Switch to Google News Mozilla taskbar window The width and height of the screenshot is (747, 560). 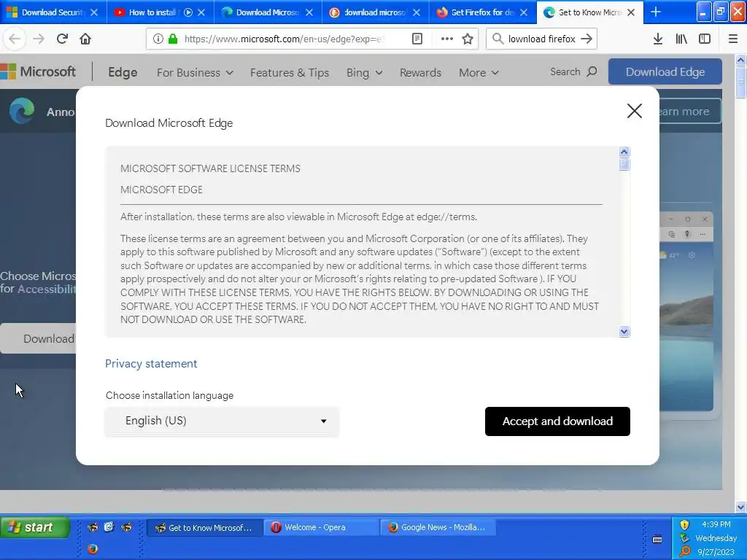click(438, 527)
